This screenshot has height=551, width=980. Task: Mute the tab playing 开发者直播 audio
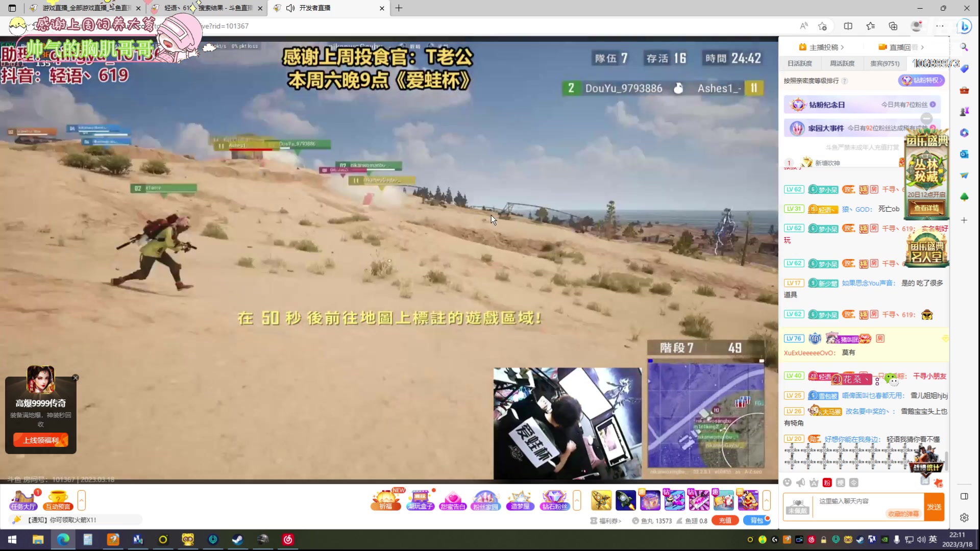pos(290,8)
